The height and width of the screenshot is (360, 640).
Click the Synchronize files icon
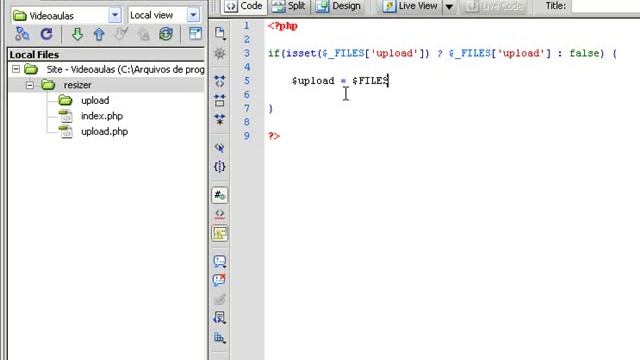pos(166,34)
